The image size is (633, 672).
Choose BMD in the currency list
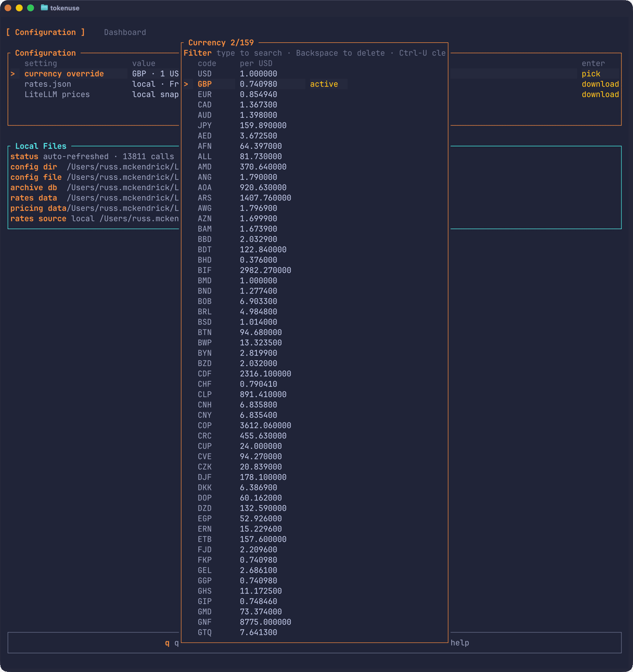pyautogui.click(x=315, y=281)
